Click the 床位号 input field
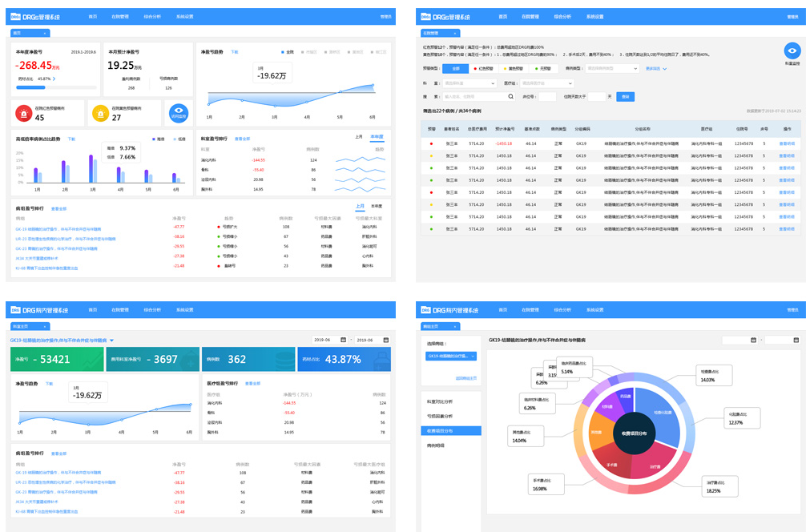 547,97
